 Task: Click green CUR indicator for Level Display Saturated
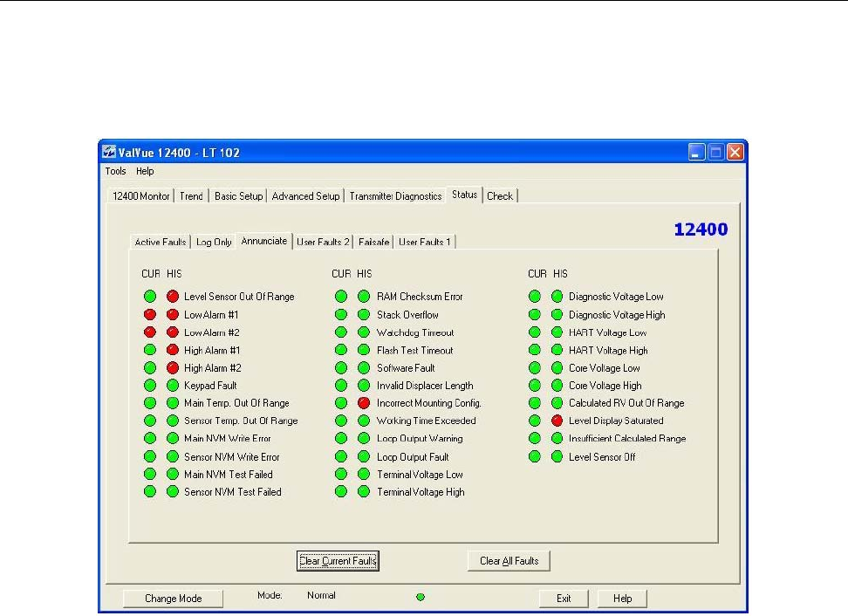[x=534, y=421]
